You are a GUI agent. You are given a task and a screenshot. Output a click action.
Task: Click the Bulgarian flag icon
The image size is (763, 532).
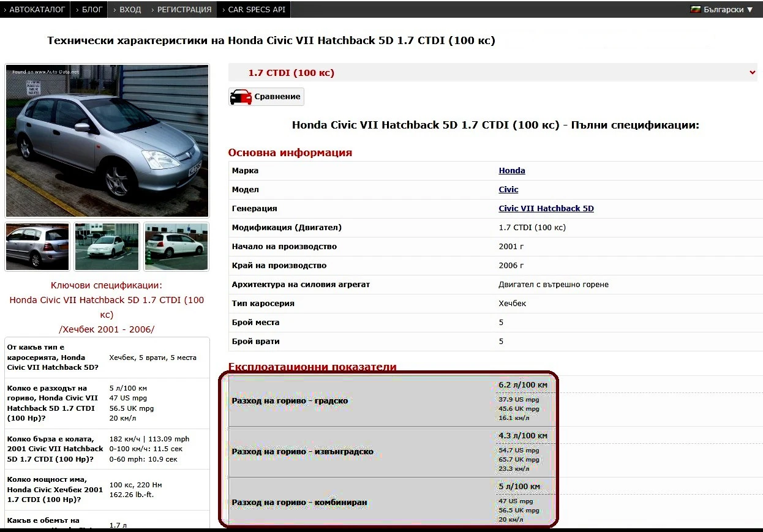coord(696,9)
